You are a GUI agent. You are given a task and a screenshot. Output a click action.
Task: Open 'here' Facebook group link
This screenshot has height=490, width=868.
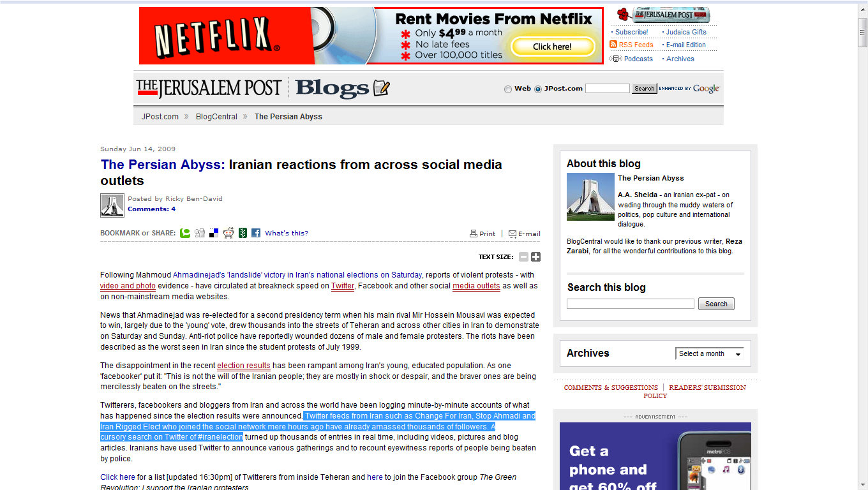pos(375,477)
